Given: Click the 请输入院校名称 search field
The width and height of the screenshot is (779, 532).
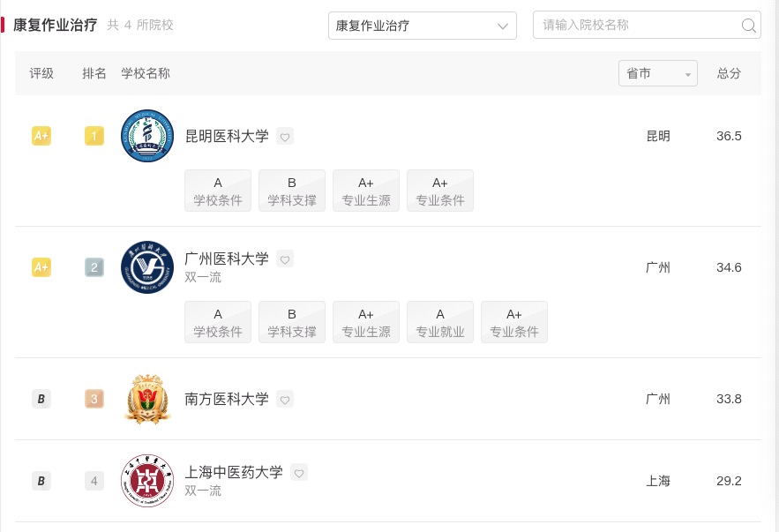Looking at the screenshot, I should (x=635, y=26).
